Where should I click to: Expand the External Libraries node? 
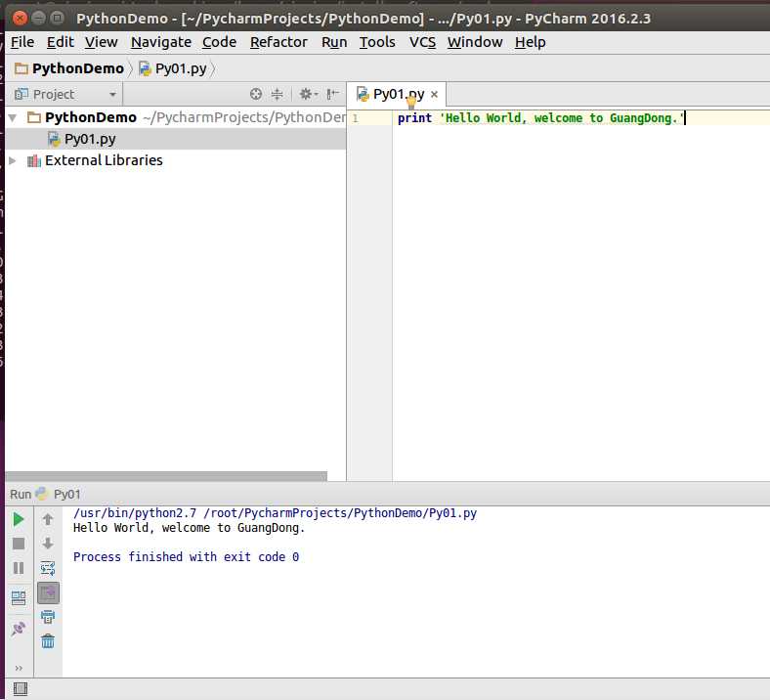point(12,160)
